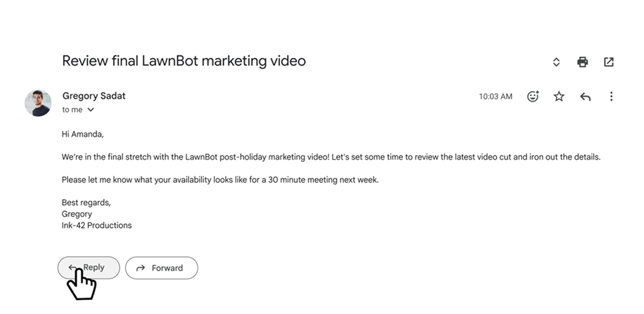
Task: Click the expand all messages arrows icon
Action: (556, 62)
